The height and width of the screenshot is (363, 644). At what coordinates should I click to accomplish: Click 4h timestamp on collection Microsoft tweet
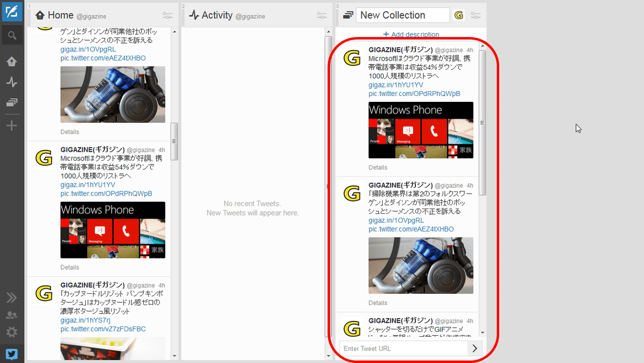[470, 50]
